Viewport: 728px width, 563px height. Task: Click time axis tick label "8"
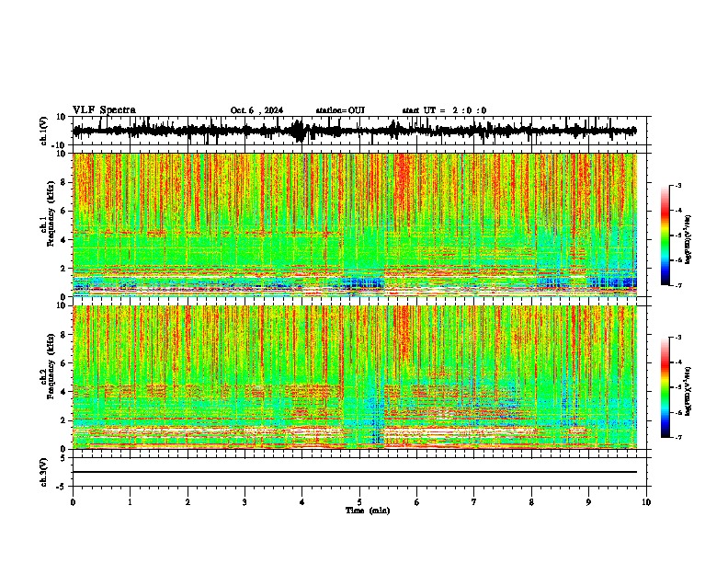tap(531, 502)
